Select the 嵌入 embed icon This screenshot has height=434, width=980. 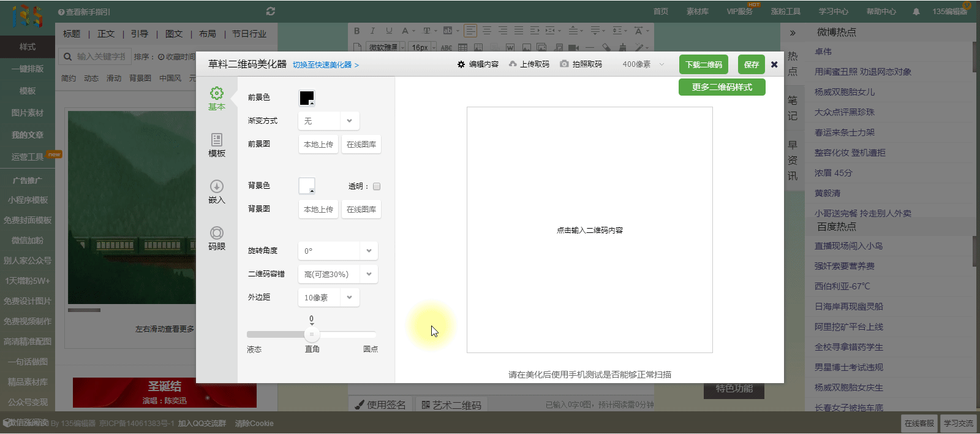(217, 186)
